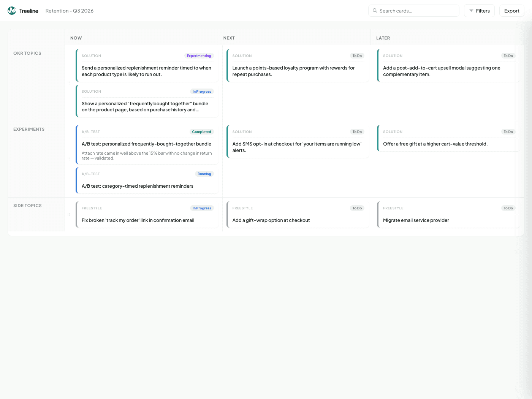
Task: Open A/B test personalized bundle card
Action: [x=147, y=145]
